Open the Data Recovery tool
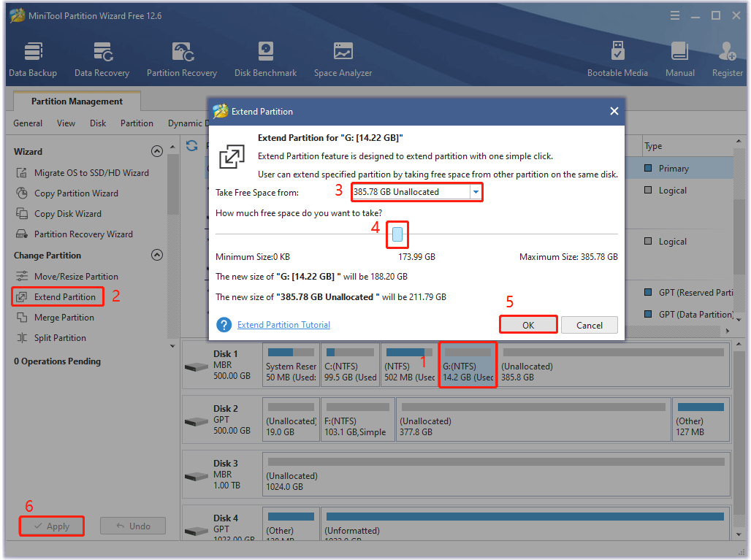This screenshot has width=751, height=560. tap(102, 59)
